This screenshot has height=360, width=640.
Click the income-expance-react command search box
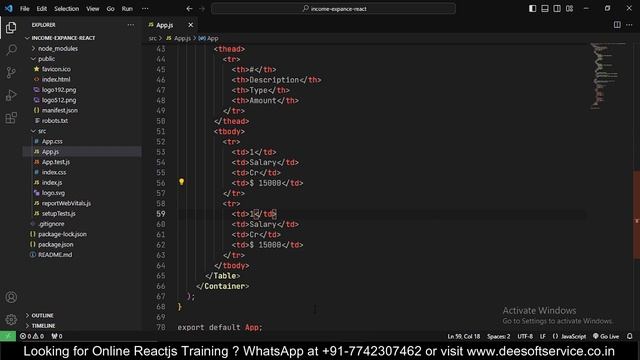tap(333, 9)
